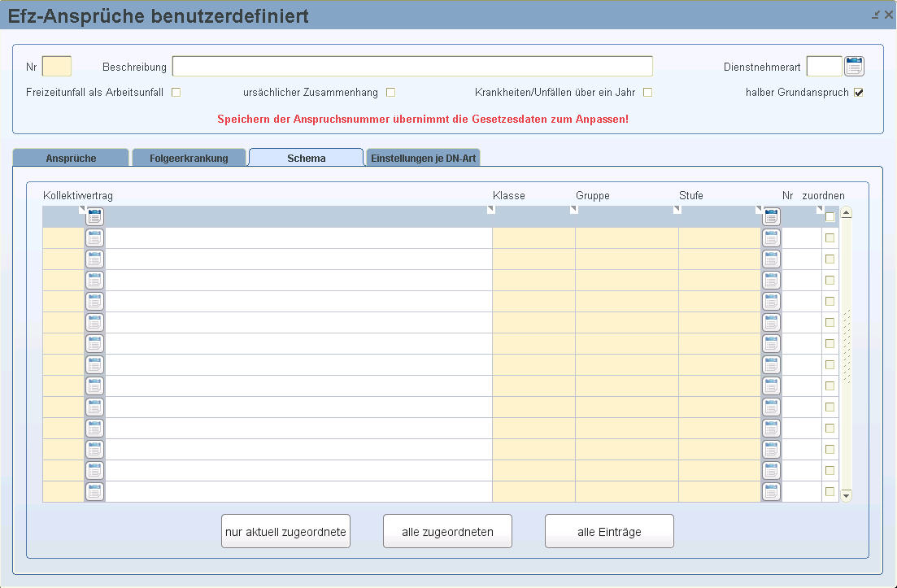This screenshot has height=588, width=897.
Task: Click the scroll down arrow of table
Action: pos(846,494)
